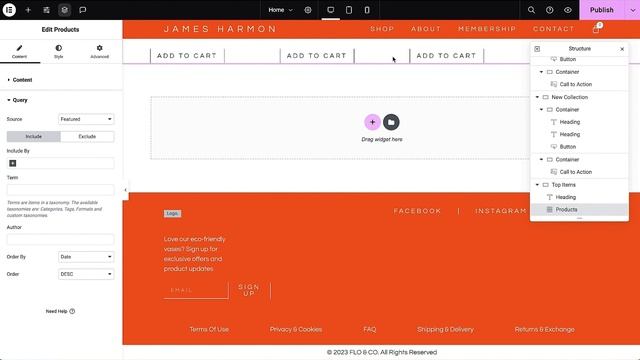Preview changes with eye icon
The image size is (640, 360).
tap(568, 10)
